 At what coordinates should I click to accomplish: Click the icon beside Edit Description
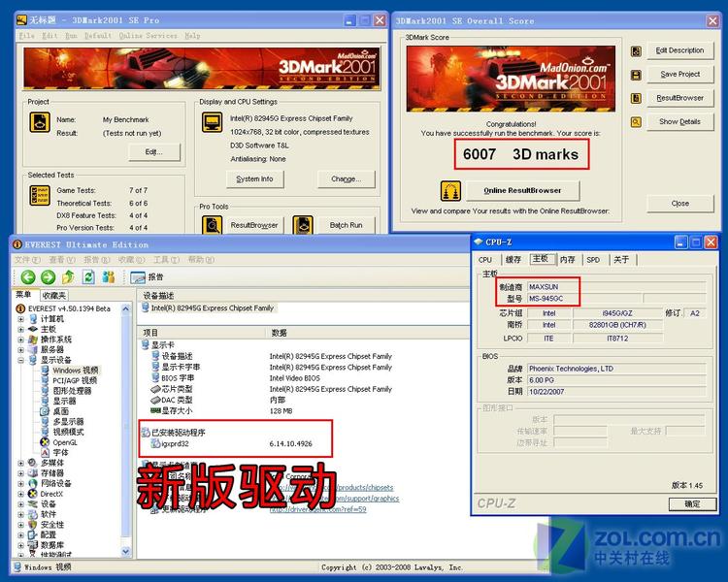pyautogui.click(x=636, y=50)
